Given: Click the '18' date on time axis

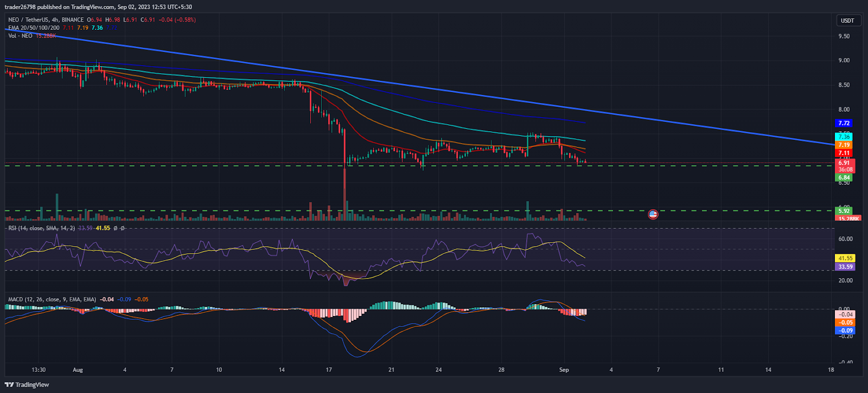Looking at the screenshot, I should click(x=831, y=370).
